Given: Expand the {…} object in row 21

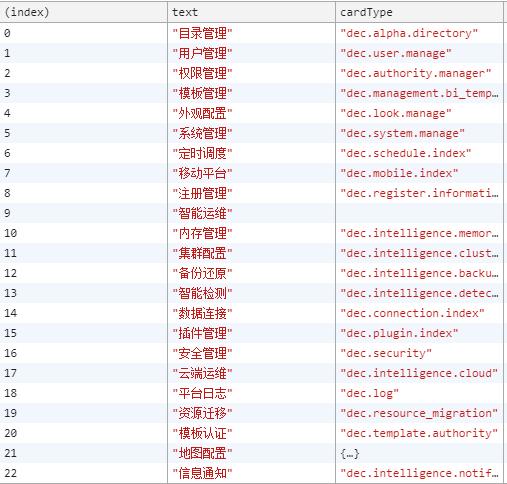Looking at the screenshot, I should (350, 453).
